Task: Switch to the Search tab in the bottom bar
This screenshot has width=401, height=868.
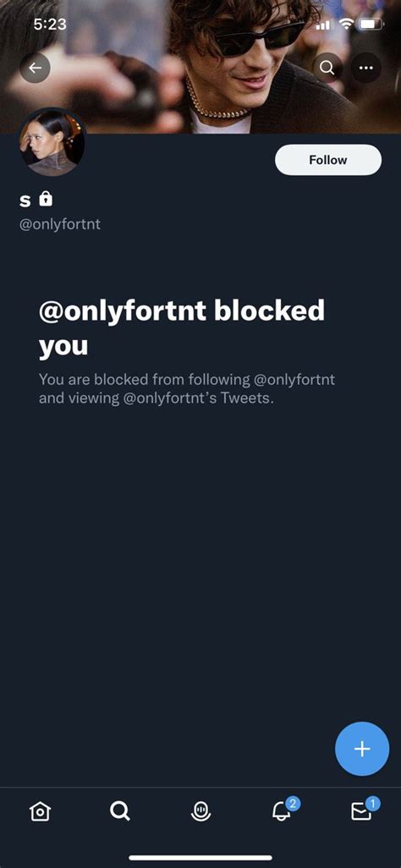Action: (119, 811)
